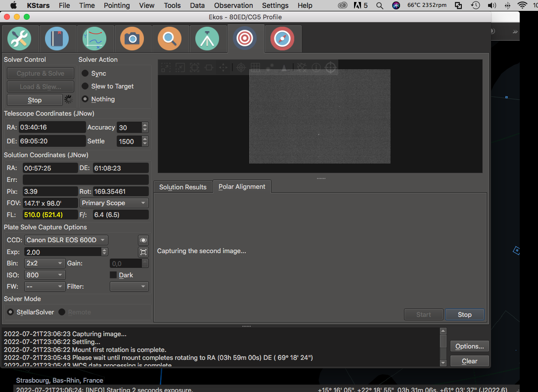Toggle the pixel grid icon in viewer toolbar
The height and width of the screenshot is (392, 538).
pyautogui.click(x=255, y=68)
